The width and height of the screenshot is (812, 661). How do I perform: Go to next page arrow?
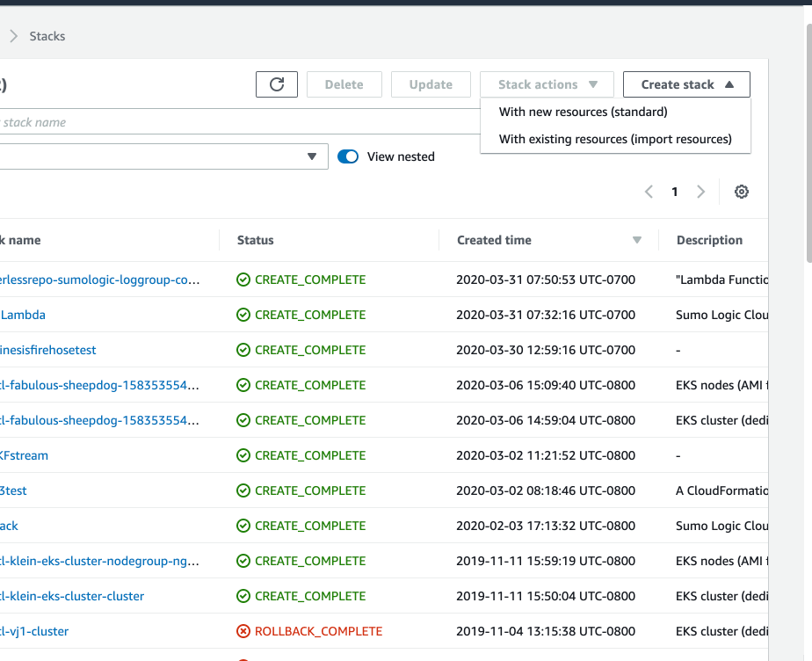(x=700, y=192)
